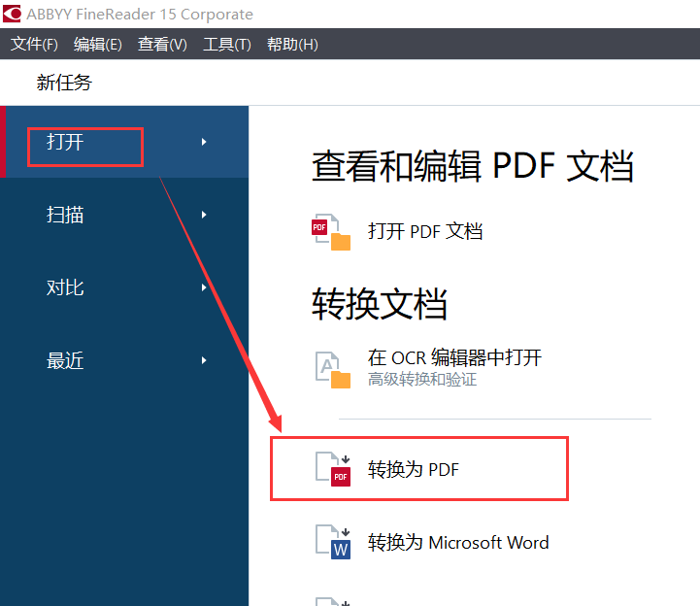The height and width of the screenshot is (606, 700).
Task: Click the 新任务 heading
Action: (64, 83)
